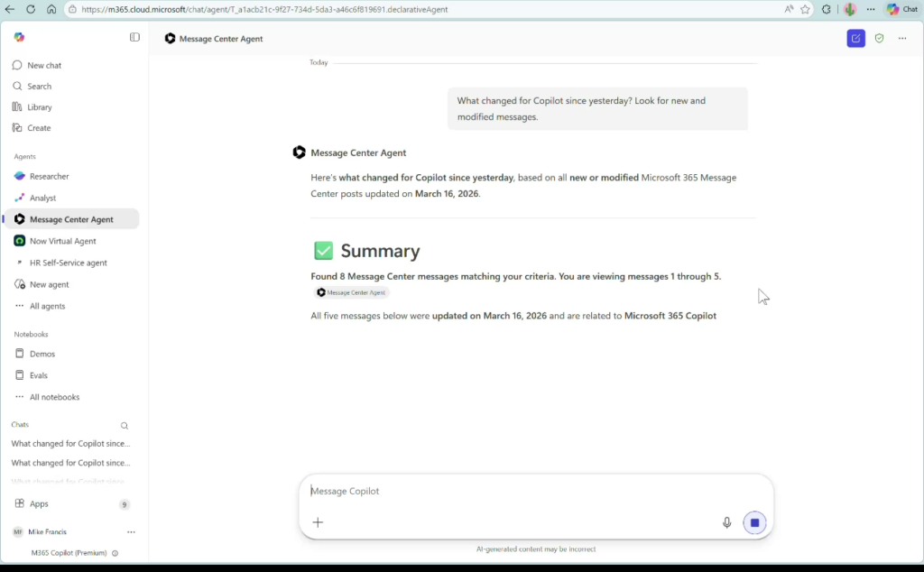Click the read aloud icon in address bar
This screenshot has width=924, height=572.
(789, 9)
